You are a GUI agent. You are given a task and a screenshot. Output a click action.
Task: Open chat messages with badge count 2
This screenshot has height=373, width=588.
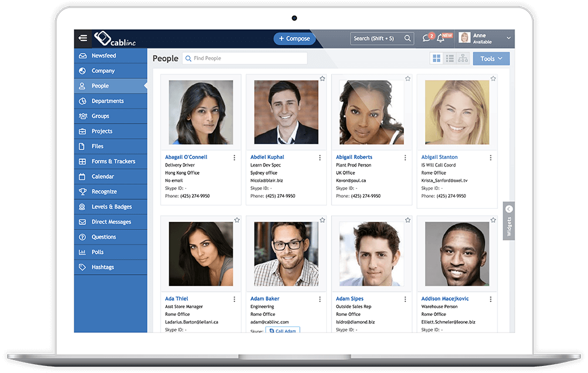coord(425,38)
